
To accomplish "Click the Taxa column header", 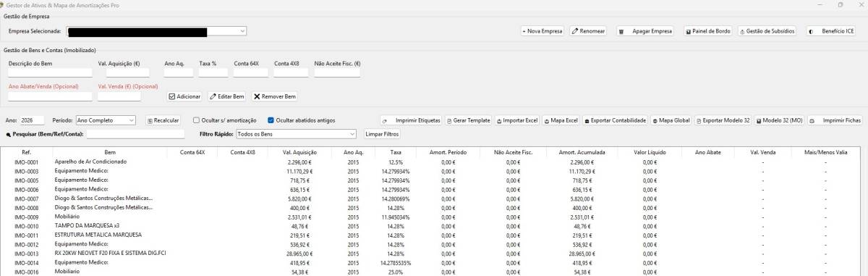I will tap(396, 152).
